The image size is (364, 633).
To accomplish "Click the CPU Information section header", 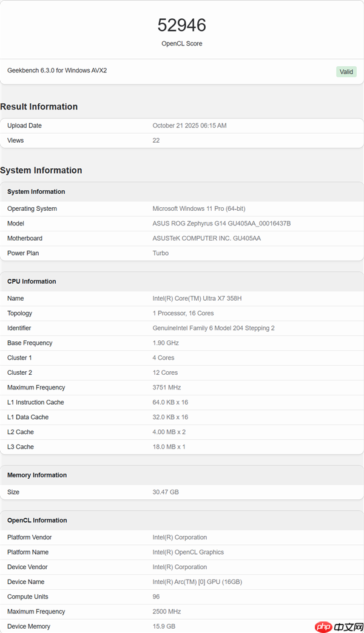I will [x=32, y=282].
